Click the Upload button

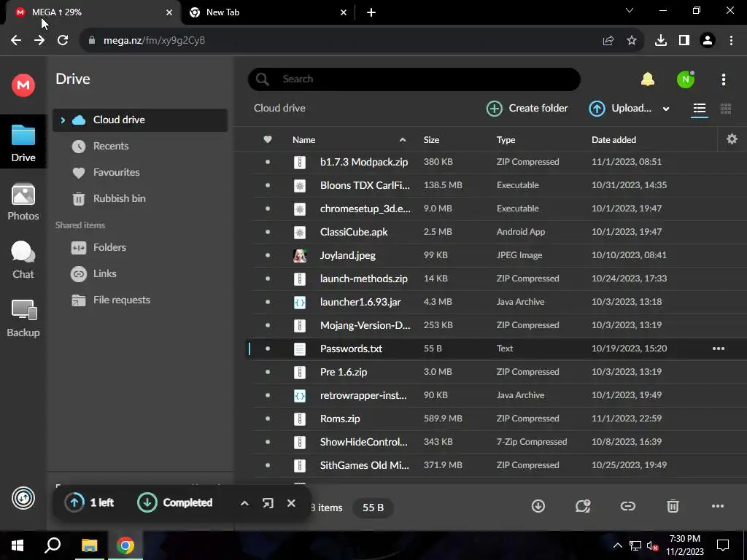coord(620,108)
